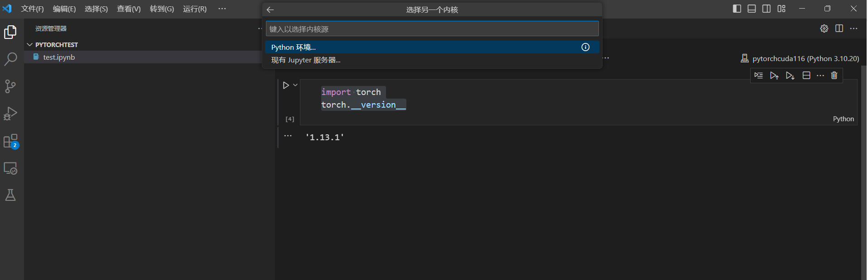Toggle secondary side bar layout icon
This screenshot has height=280, width=868.
[x=767, y=9]
